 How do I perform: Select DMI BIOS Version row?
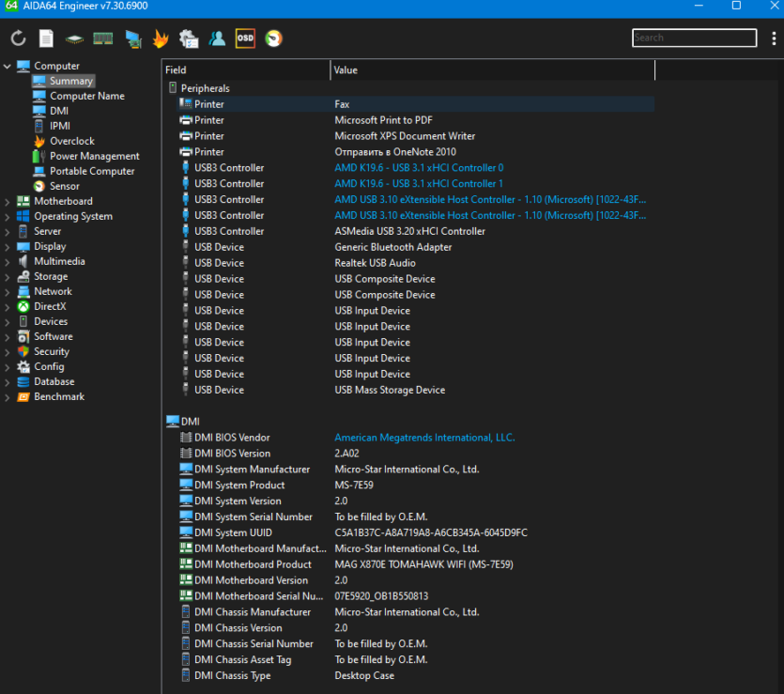click(416, 454)
